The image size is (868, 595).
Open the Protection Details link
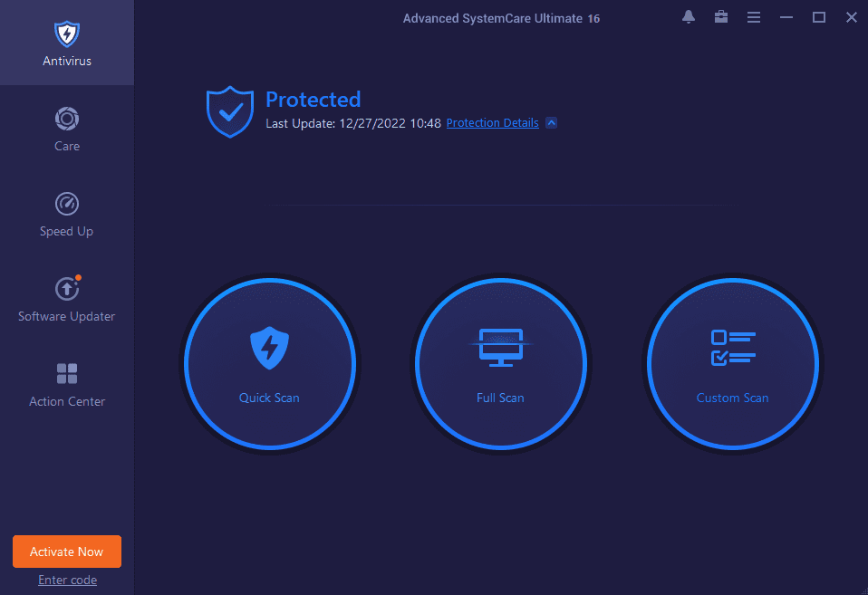492,122
